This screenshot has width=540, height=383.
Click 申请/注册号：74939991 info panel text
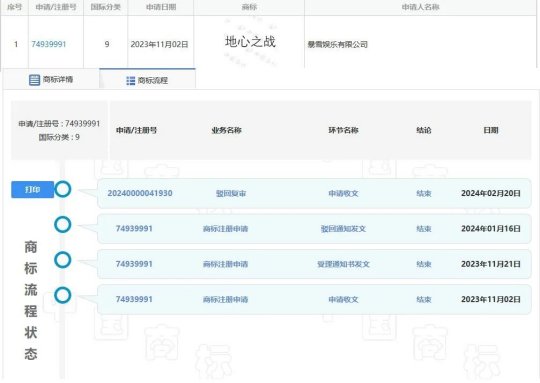(59, 124)
